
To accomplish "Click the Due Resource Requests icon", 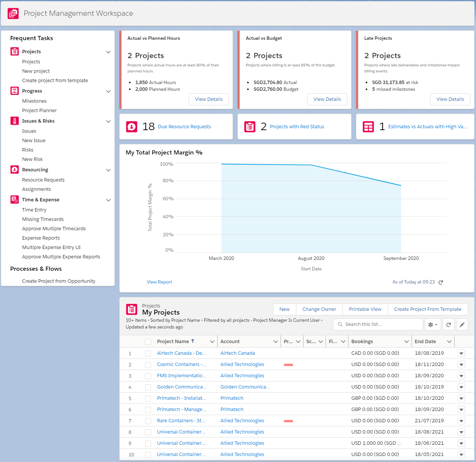I will click(132, 127).
